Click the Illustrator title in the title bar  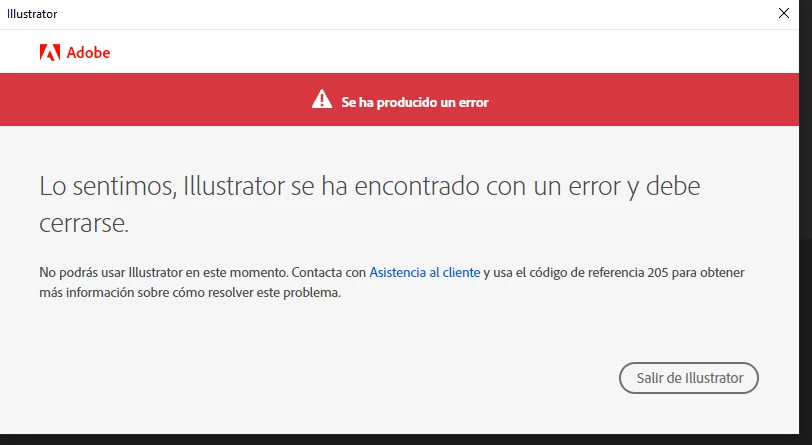coord(32,14)
